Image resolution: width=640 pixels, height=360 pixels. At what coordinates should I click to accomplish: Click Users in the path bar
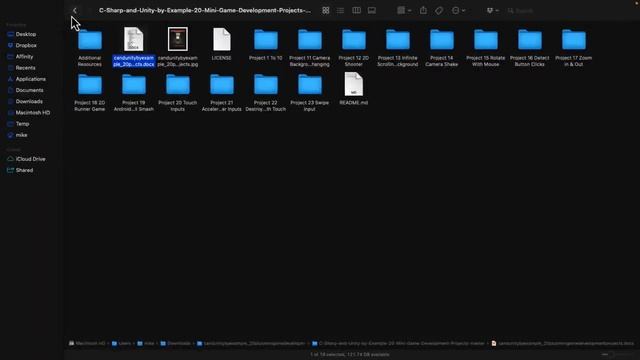click(121, 343)
